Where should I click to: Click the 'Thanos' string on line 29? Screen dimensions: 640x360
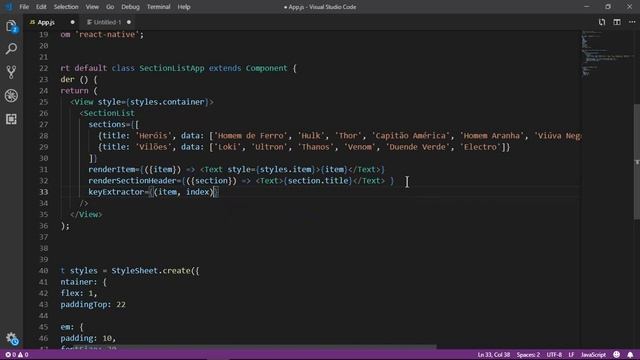point(316,147)
